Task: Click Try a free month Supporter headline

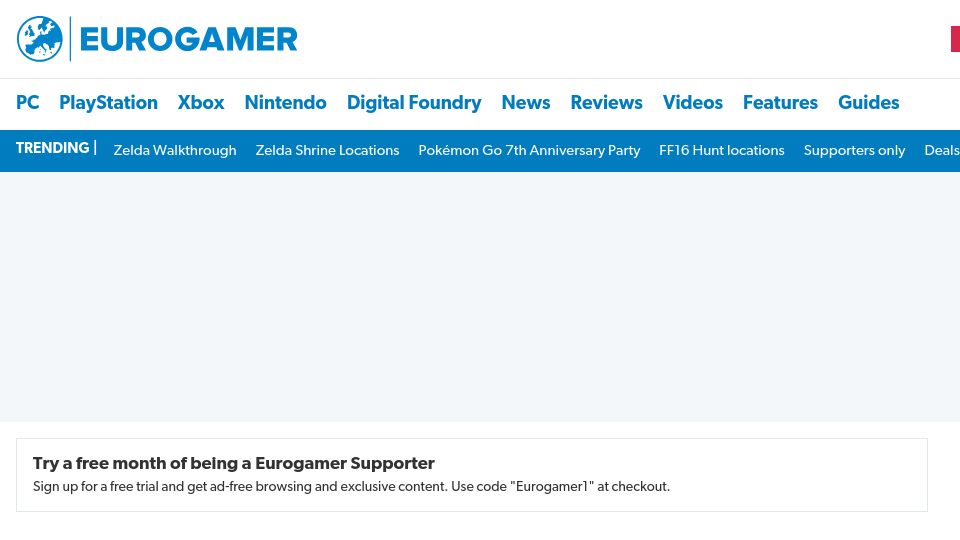Action: tap(234, 463)
